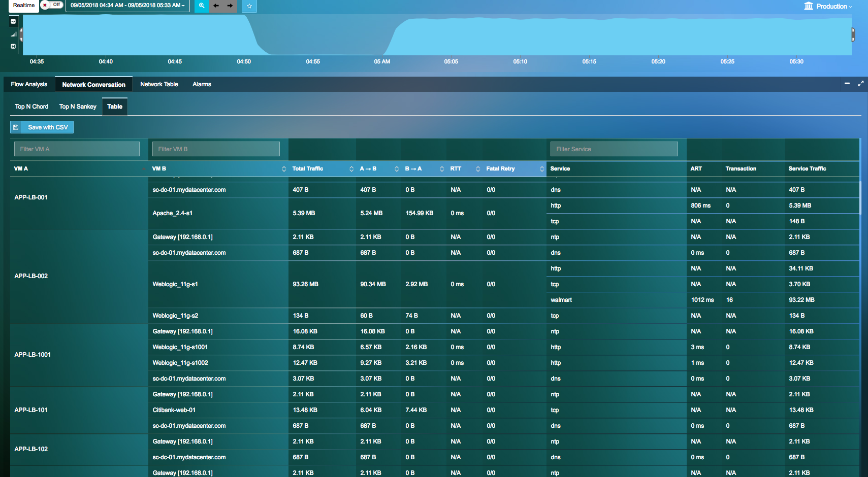Viewport: 868px width, 477px height.
Task: Open the date range selector dropdown
Action: (127, 6)
